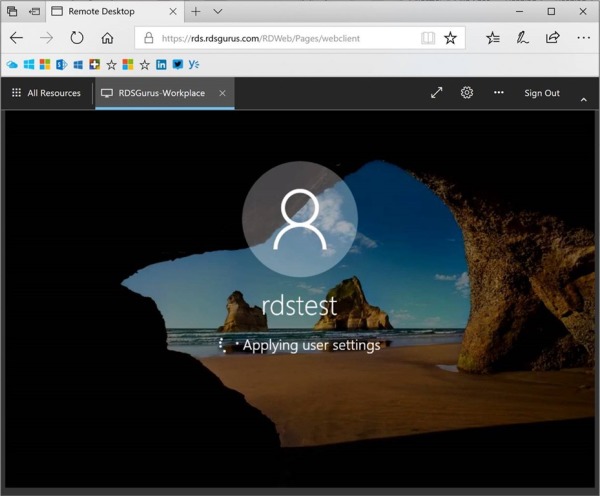This screenshot has height=496, width=600.
Task: Go to browser home page
Action: (107, 38)
